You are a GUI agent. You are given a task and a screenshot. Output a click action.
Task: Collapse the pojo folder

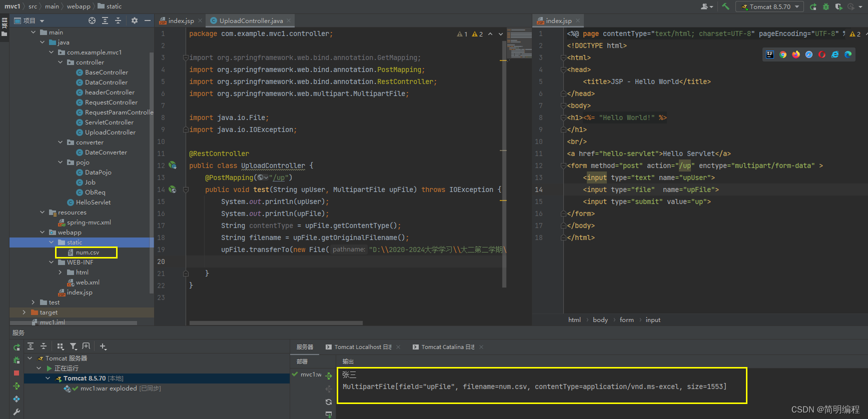click(61, 162)
